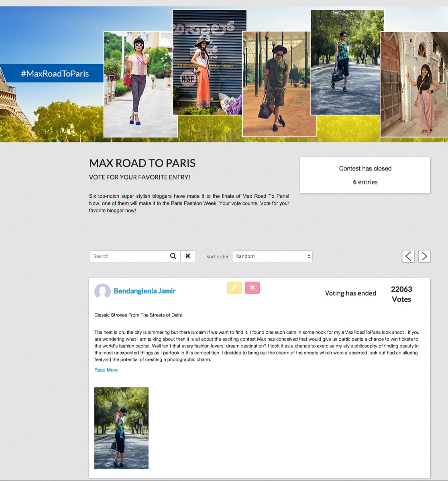Click the '6 entries' count
The height and width of the screenshot is (481, 448).
(365, 182)
